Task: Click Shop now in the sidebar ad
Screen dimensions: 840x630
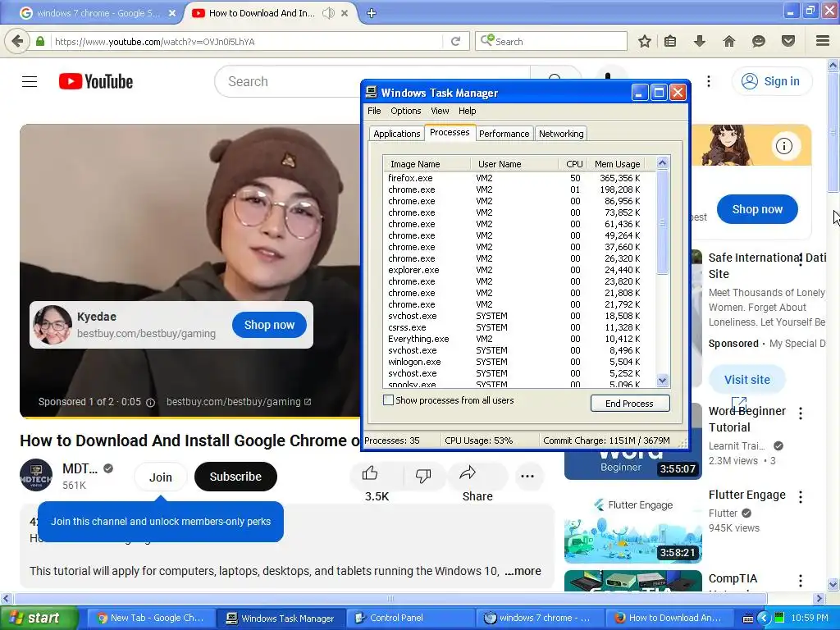Action: tap(757, 209)
